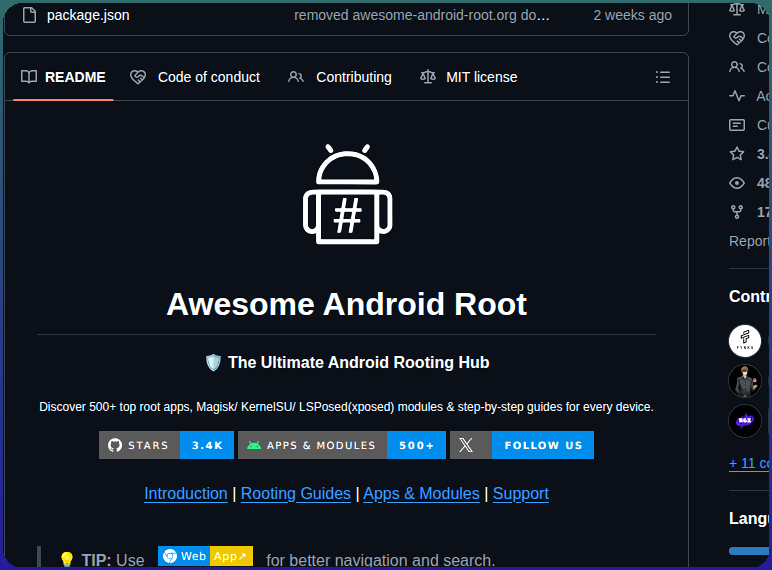Open the package.json file link
Viewport: 772px width, 570px height.
coord(88,15)
